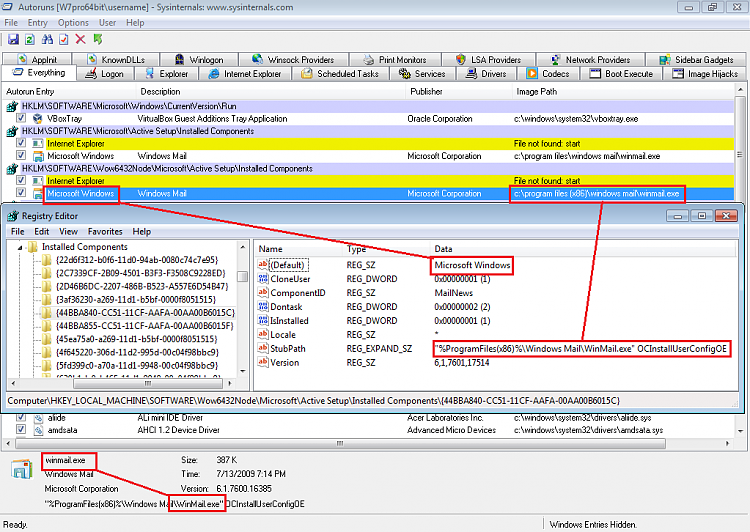Toggle checkbox for Microsoft Windows winmail.exe under Active Setup

[21, 155]
